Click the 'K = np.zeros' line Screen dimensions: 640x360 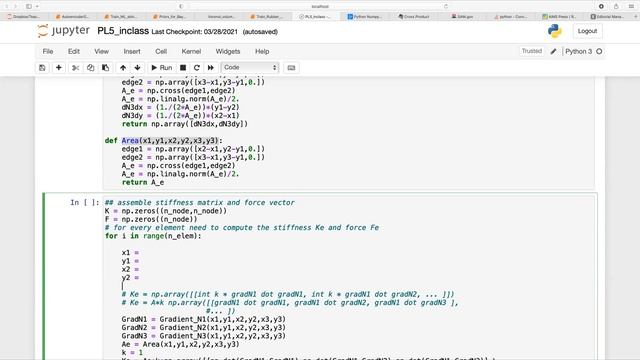pyautogui.click(x=166, y=211)
